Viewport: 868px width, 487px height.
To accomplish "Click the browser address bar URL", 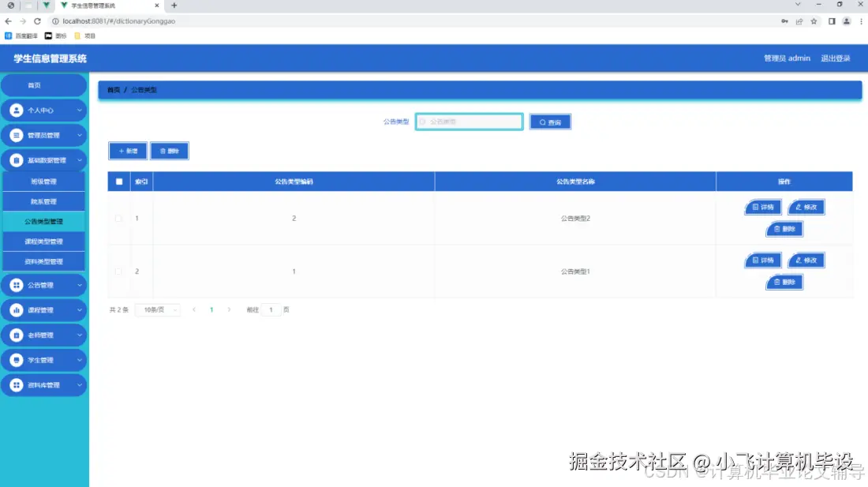I will tap(119, 21).
